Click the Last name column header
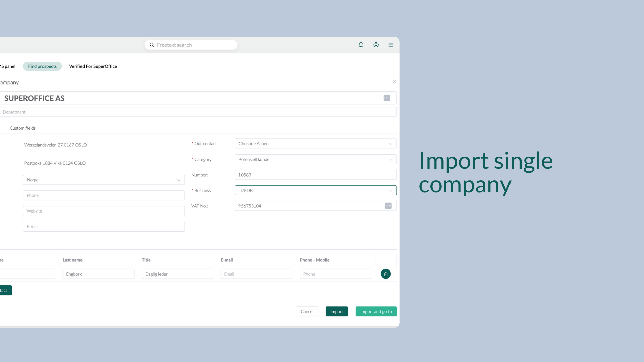The width and height of the screenshot is (644, 362). (x=72, y=260)
